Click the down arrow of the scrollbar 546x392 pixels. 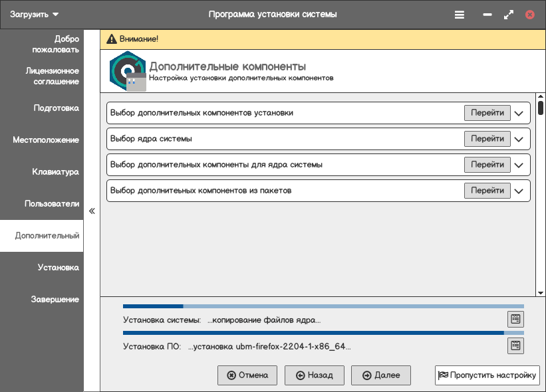point(541,292)
